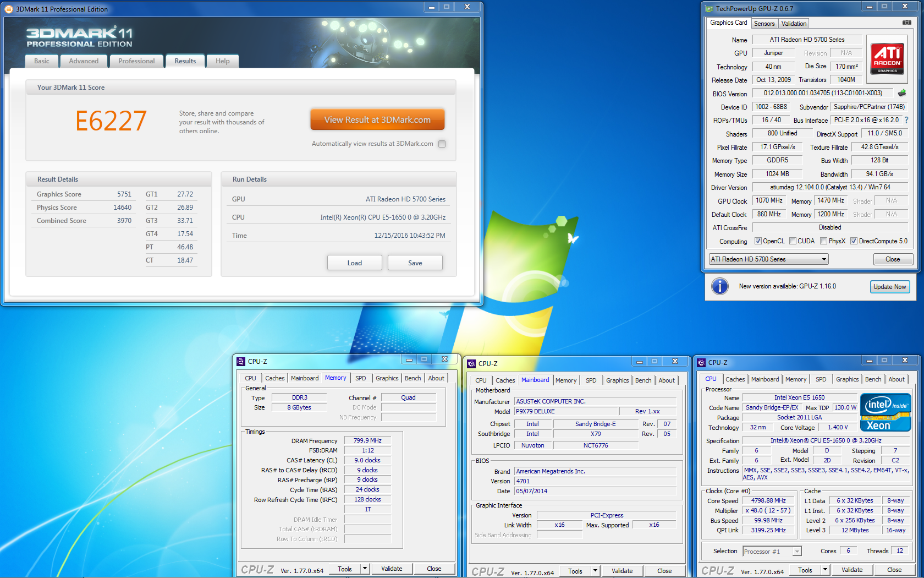Open Tools dropdown arrow in CPU-Z Memory window
Screen dimensions: 924x578
(365, 569)
